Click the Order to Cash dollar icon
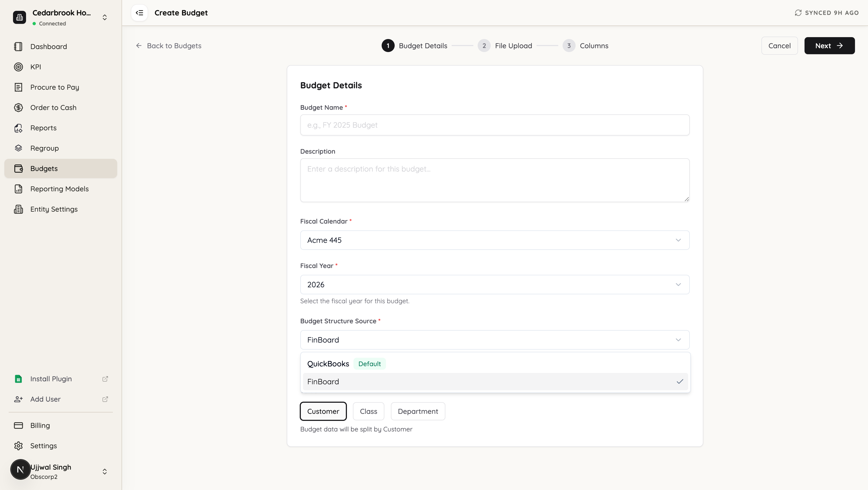Image resolution: width=868 pixels, height=490 pixels. tap(18, 107)
